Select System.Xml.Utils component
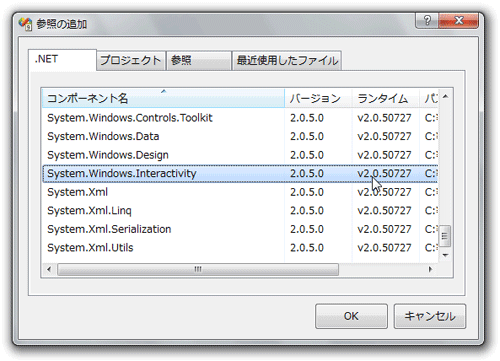Viewport: 500px width, 361px height. point(240,248)
